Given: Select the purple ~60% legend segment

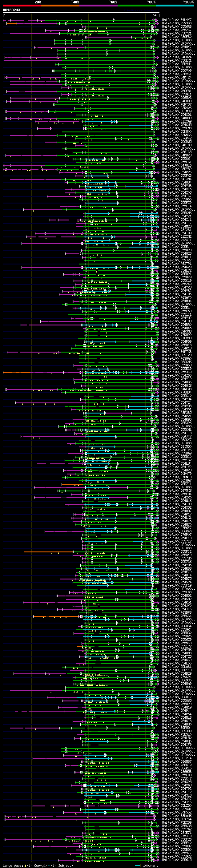Looking at the screenshot, I should [x=99, y=6].
